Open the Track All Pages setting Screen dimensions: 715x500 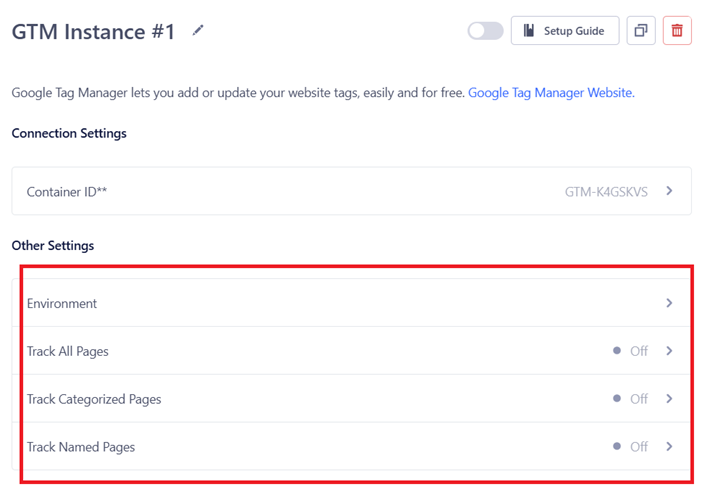[352, 351]
